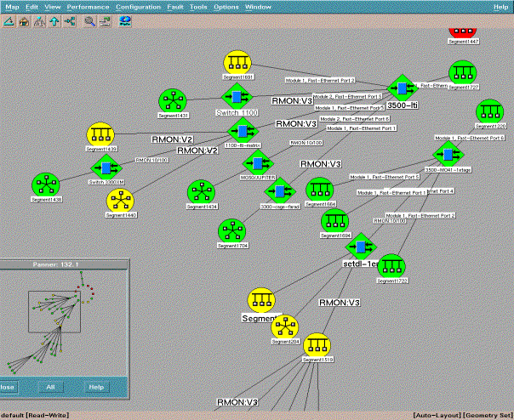The height and width of the screenshot is (420, 514).
Task: Select yellow Segment1439 bus icon
Action: [x=100, y=135]
